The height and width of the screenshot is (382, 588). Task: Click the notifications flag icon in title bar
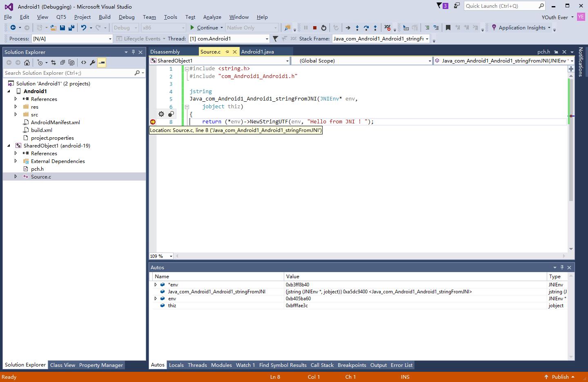tap(442, 6)
